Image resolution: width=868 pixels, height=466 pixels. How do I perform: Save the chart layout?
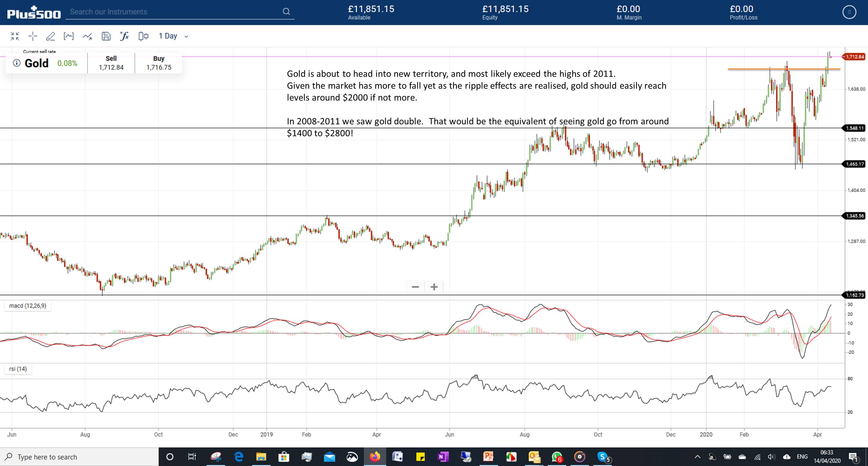tap(106, 36)
